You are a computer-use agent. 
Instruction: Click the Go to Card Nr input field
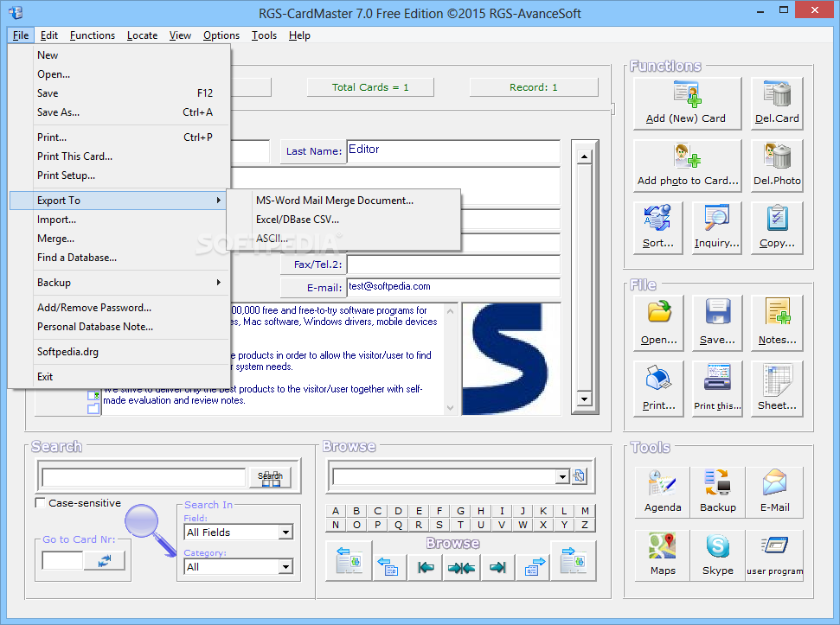(x=62, y=561)
